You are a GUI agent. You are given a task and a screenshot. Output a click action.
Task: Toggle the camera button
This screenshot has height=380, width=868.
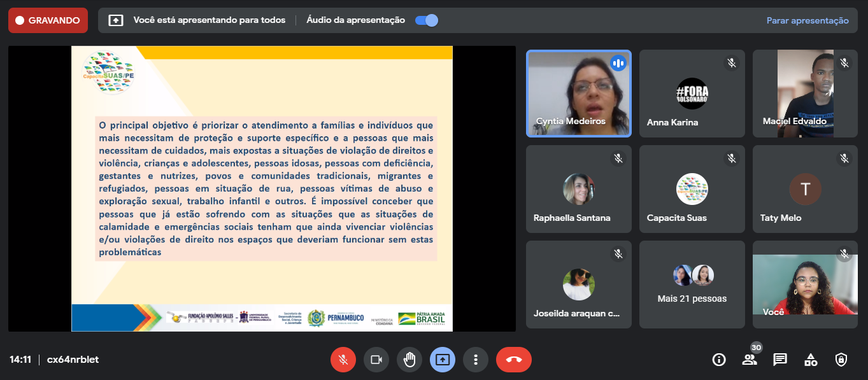pos(376,360)
